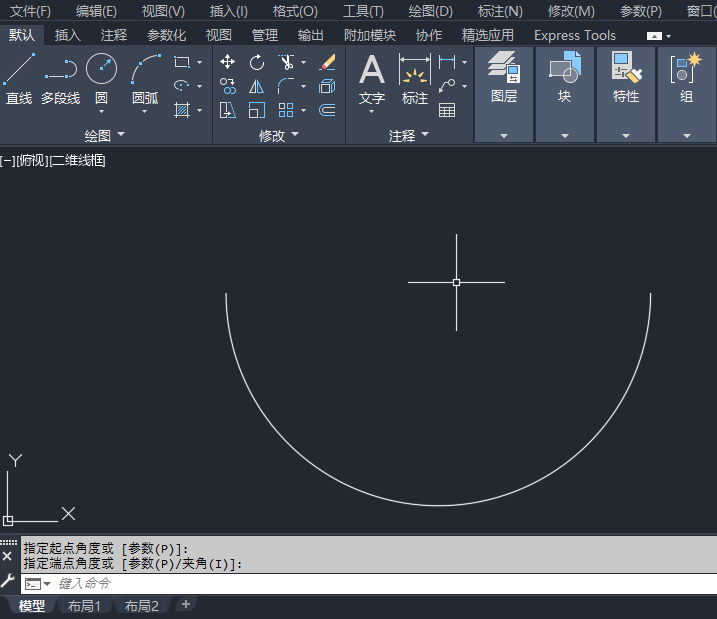Image resolution: width=717 pixels, height=619 pixels.
Task: Click the Hatch pattern icon
Action: [x=182, y=110]
